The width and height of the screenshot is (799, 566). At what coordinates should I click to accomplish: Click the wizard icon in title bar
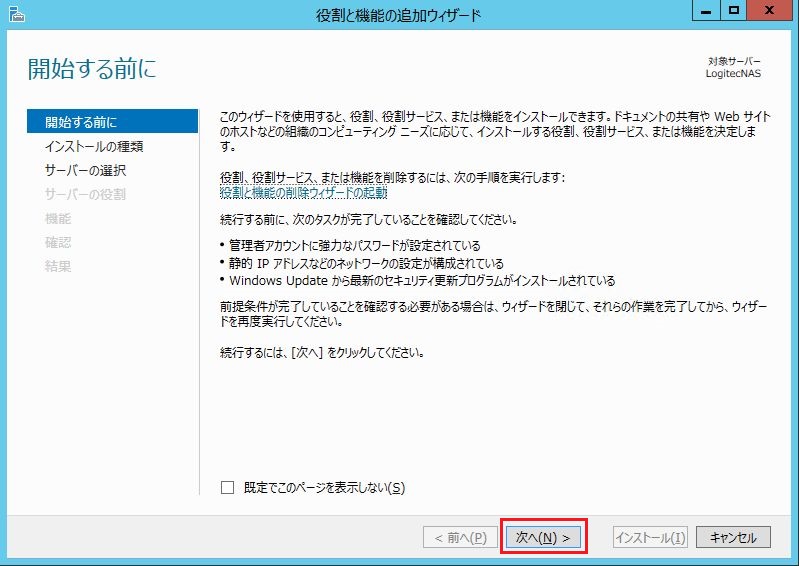[17, 14]
